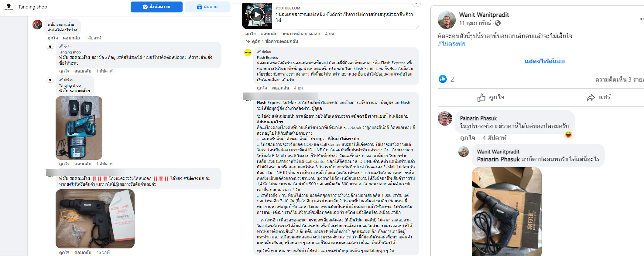Send message with ส่งข้อความ button
Viewport: 644px width, 256px height.
tap(156, 7)
